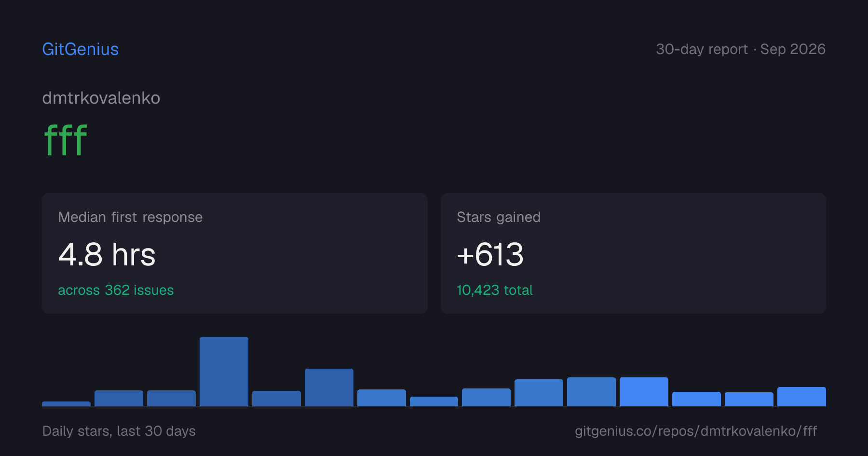Open the gitgenius.co/repos/dmtrkovalenko/fff URL
Screen dimensions: 868x456
696,431
